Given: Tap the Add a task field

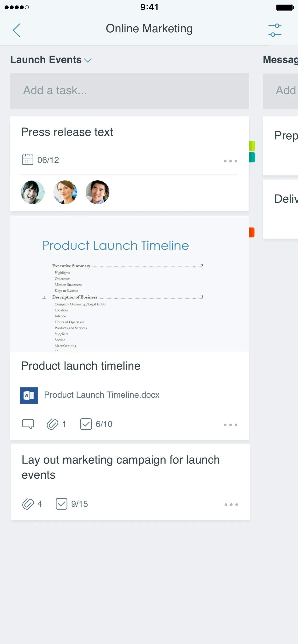Looking at the screenshot, I should click(130, 91).
